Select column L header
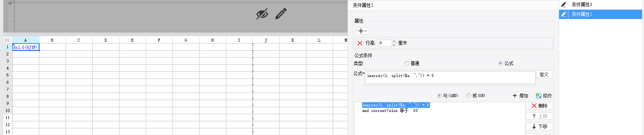644x135 pixels. point(319,40)
